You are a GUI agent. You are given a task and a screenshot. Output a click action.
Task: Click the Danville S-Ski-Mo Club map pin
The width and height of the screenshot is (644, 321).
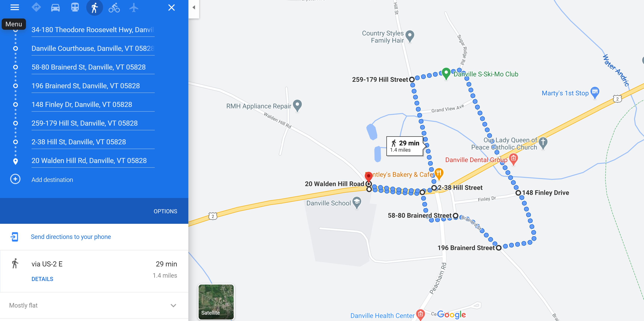(x=446, y=73)
